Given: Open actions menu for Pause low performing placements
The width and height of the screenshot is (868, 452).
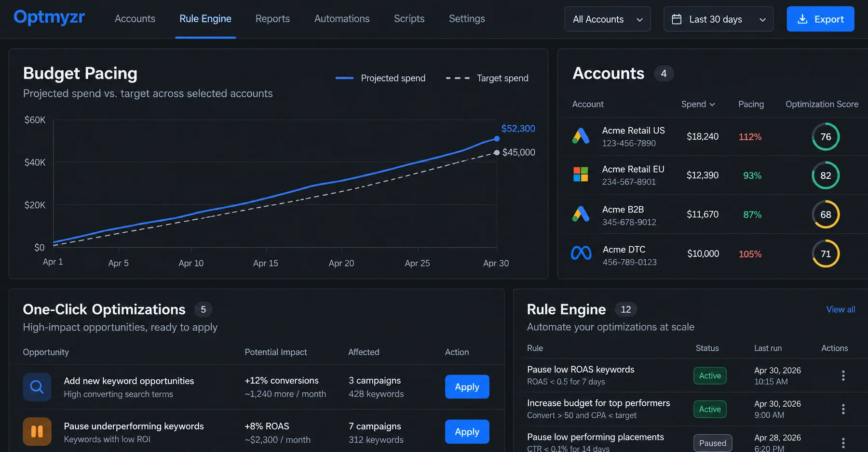Looking at the screenshot, I should tap(843, 443).
